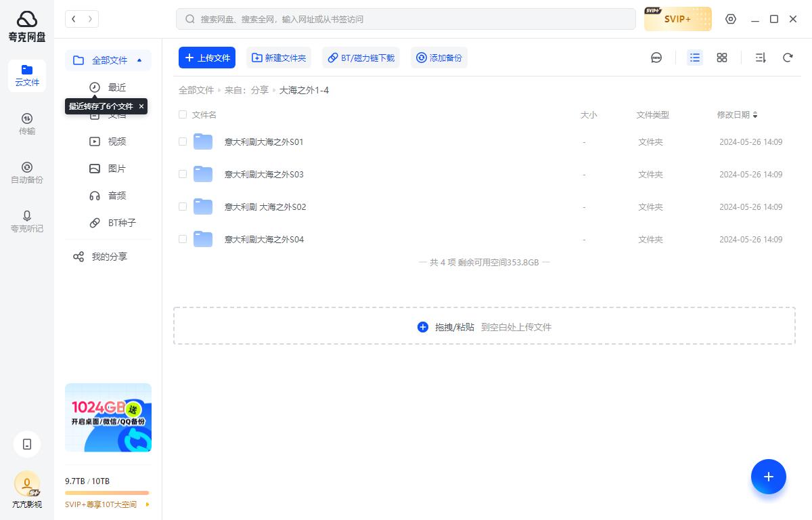812x520 pixels.
Task: Refresh the file list
Action: click(788, 58)
